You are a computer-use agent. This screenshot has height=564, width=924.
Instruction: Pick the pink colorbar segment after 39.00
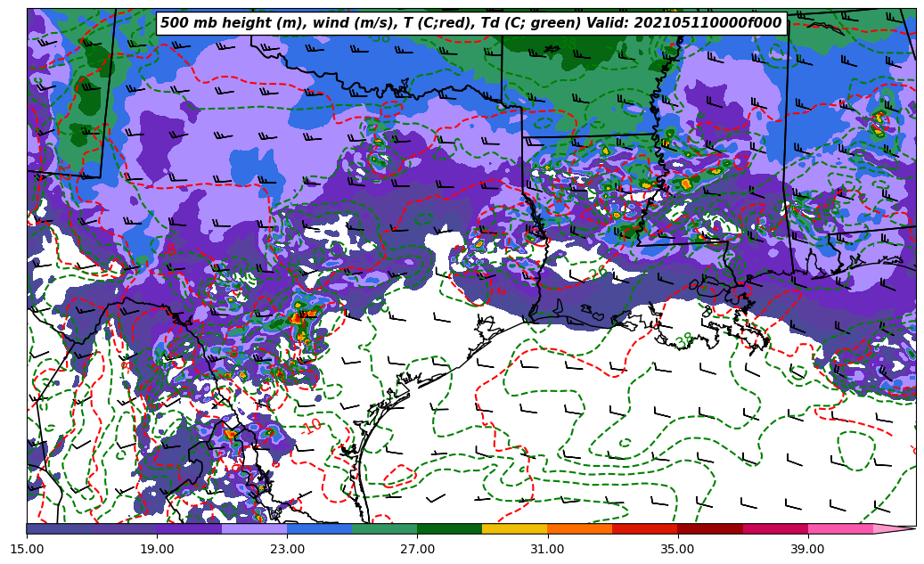(x=840, y=528)
